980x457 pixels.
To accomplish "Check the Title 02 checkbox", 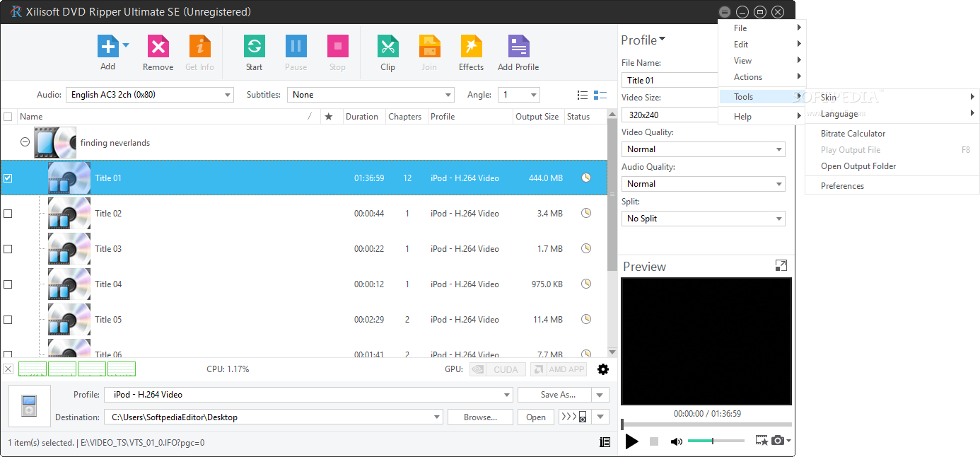I will [8, 214].
